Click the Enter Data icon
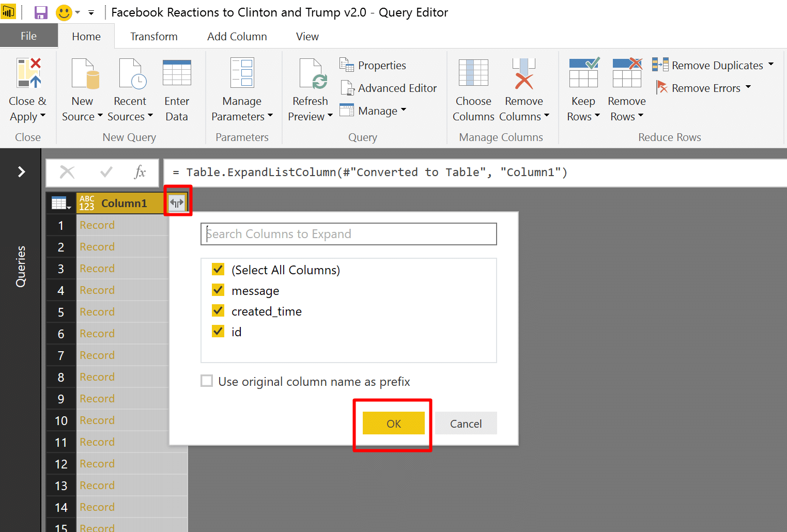This screenshot has height=532, width=787. click(177, 73)
